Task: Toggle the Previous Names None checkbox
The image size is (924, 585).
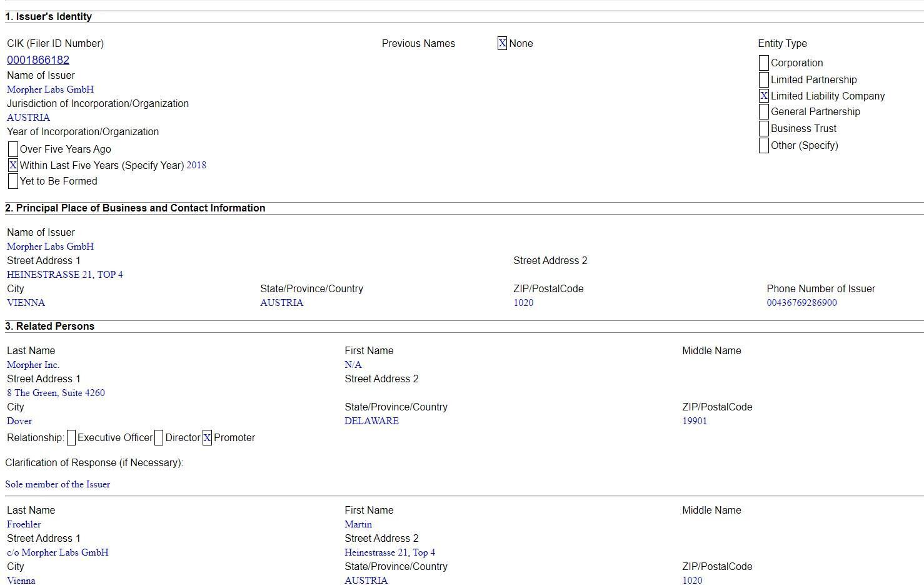Action: (x=502, y=43)
